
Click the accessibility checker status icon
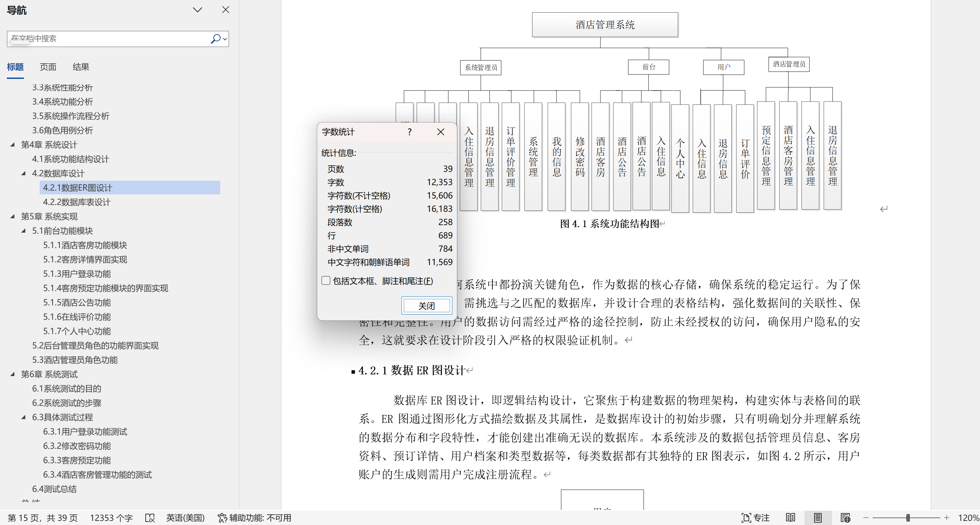click(x=222, y=518)
